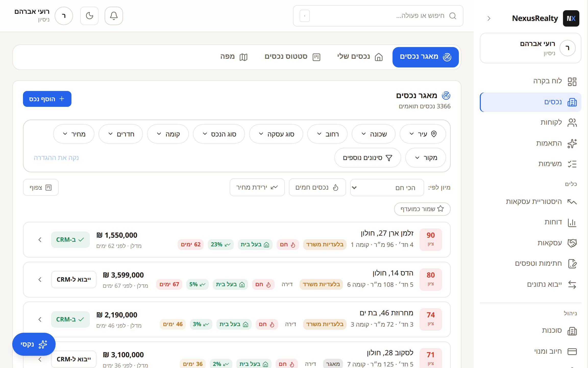Click the 23% price drop tag
The width and height of the screenshot is (588, 368).
point(220,245)
